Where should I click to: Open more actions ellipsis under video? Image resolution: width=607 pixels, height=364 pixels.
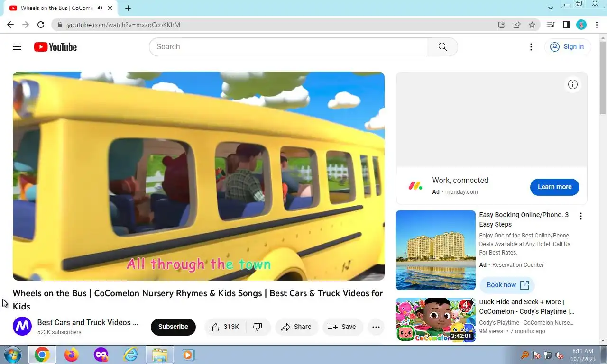coord(376,327)
